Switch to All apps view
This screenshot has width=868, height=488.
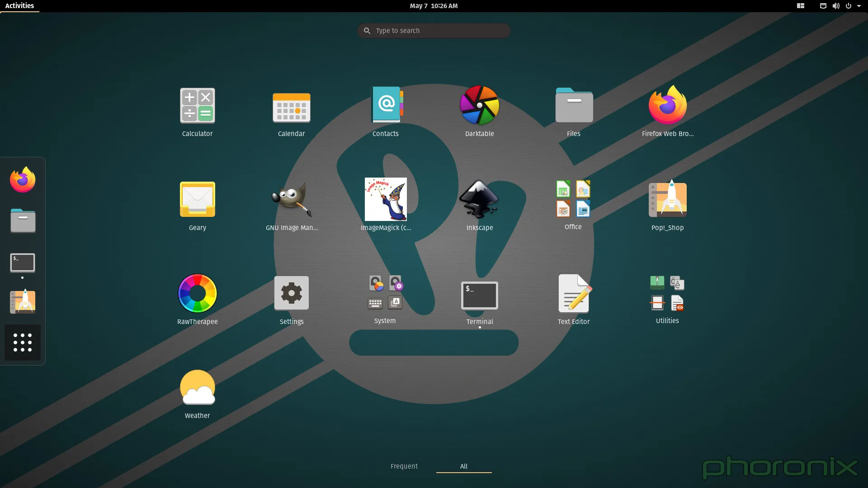(x=464, y=467)
